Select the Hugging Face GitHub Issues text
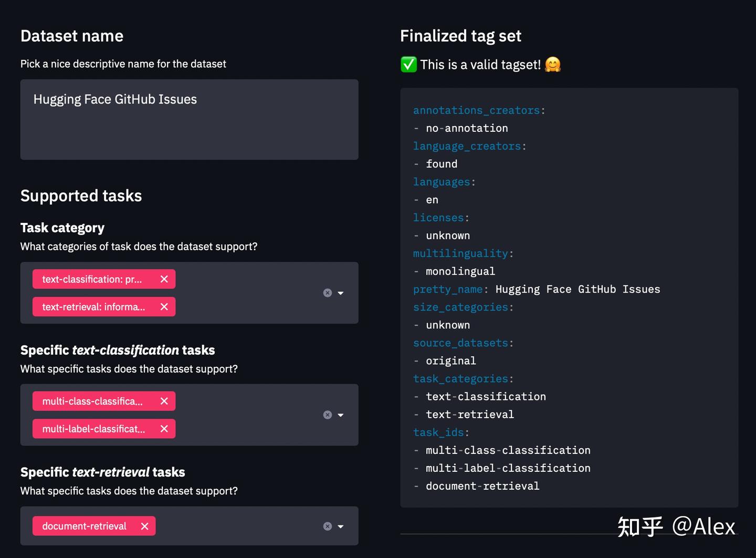 click(x=115, y=99)
